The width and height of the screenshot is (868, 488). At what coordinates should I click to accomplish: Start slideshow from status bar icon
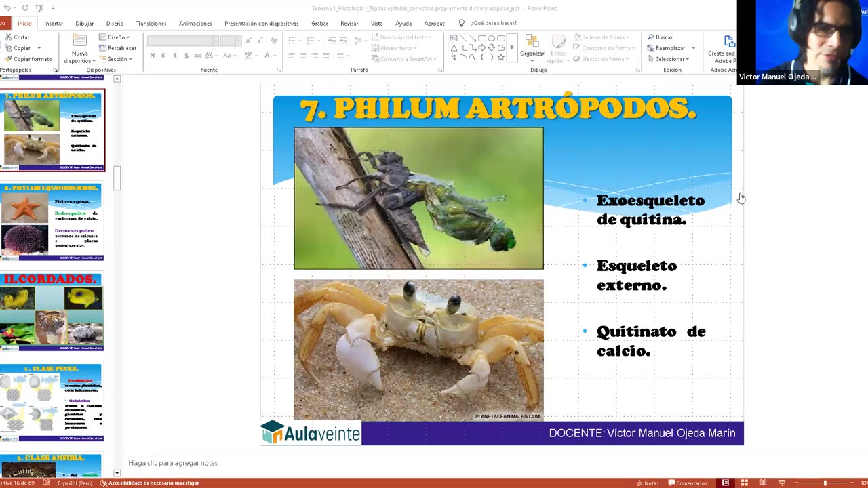[782, 483]
